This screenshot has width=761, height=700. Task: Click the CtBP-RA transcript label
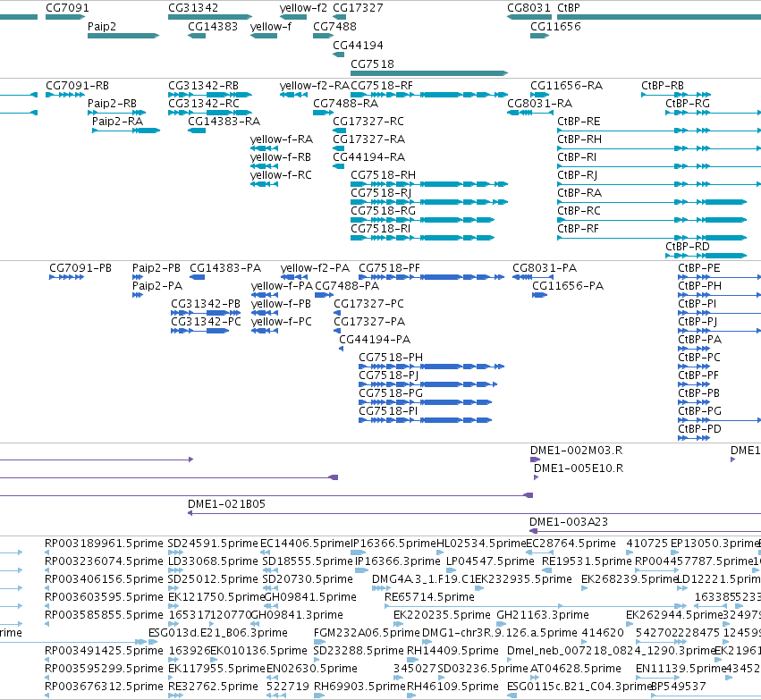pyautogui.click(x=579, y=194)
